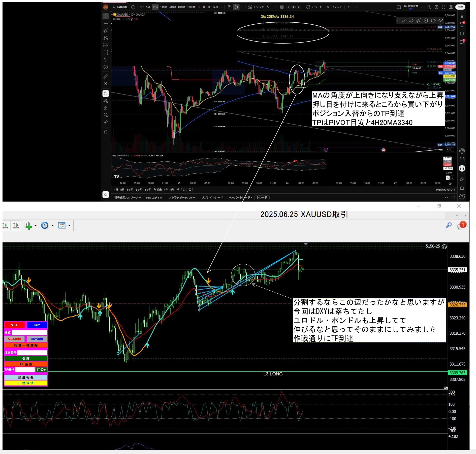Expand the MT4 new chart dropdown arrow
The height and width of the screenshot is (454, 476).
36,226
